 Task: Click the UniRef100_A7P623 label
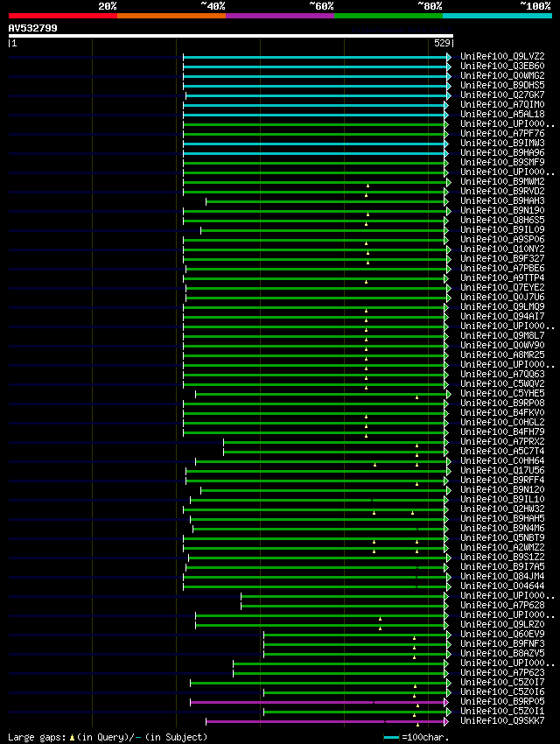[x=502, y=673]
